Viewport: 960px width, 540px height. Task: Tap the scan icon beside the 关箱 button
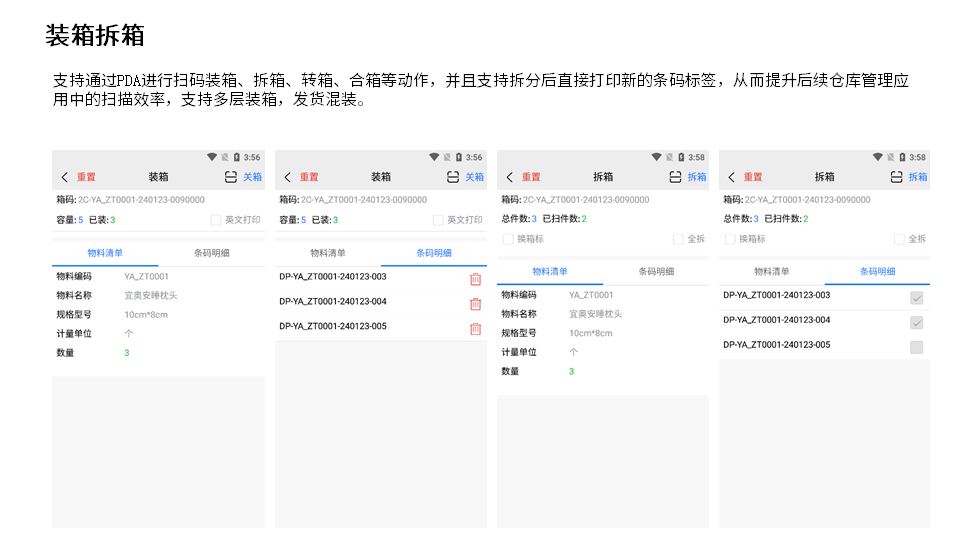pyautogui.click(x=231, y=177)
